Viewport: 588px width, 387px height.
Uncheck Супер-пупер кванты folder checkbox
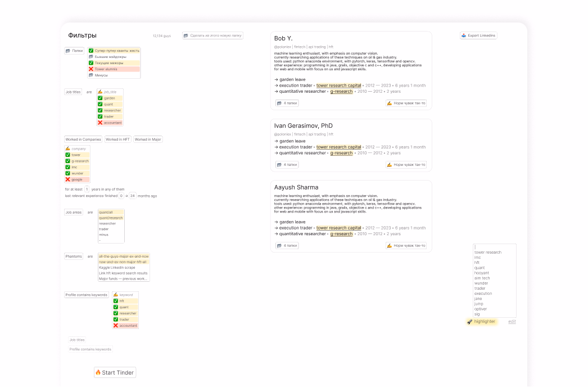pyautogui.click(x=91, y=51)
